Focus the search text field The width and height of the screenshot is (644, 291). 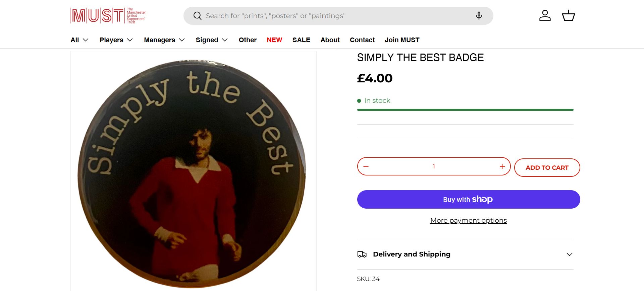coord(335,16)
